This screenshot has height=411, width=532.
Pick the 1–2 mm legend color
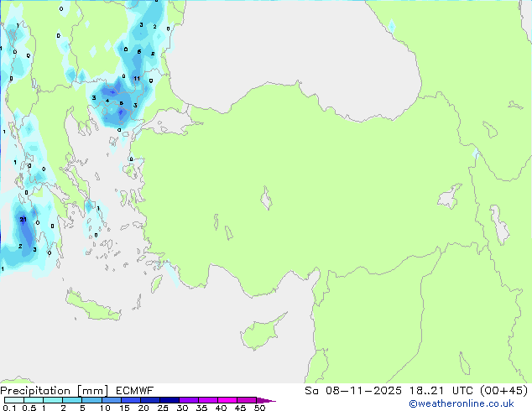pyautogui.click(x=53, y=400)
